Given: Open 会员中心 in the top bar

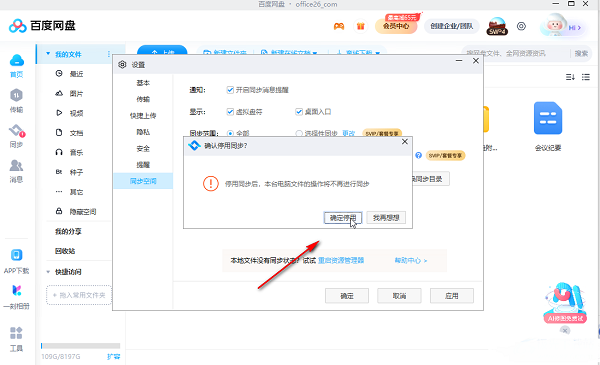Looking at the screenshot, I should coord(396,26).
